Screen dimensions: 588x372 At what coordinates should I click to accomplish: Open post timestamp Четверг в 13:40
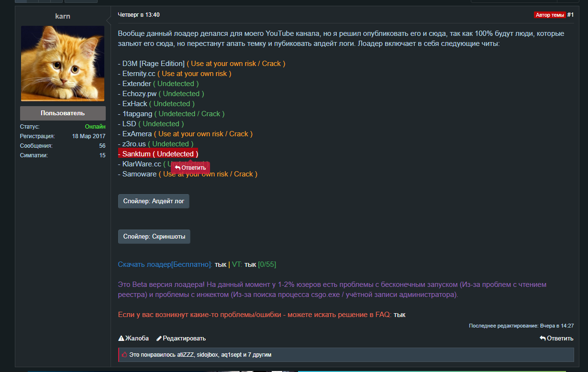139,15
